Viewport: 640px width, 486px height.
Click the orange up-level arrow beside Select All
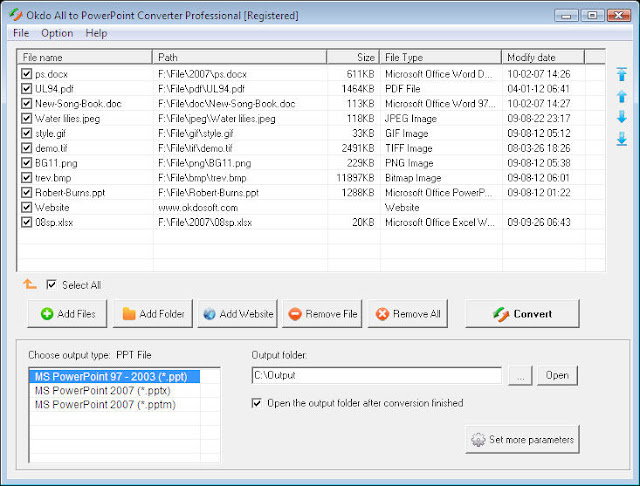click(29, 284)
